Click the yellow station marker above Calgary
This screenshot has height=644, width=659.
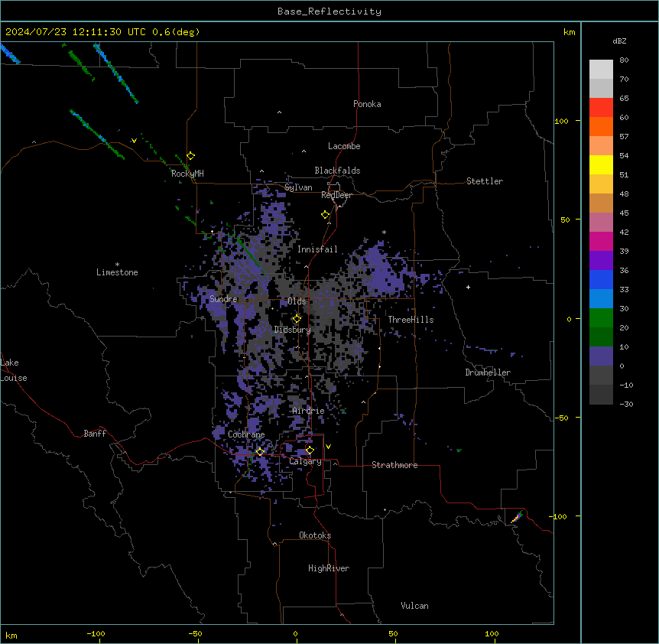[x=310, y=450]
